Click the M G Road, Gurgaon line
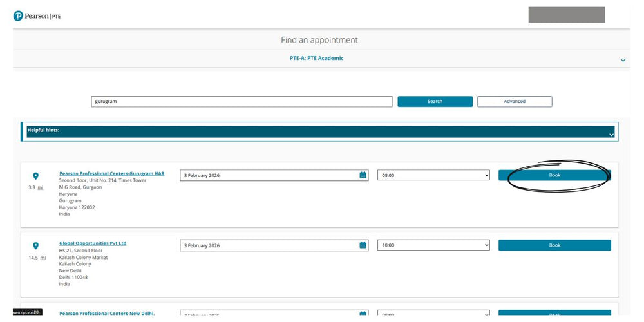Viewport: 644px width, 322px height. click(x=80, y=187)
